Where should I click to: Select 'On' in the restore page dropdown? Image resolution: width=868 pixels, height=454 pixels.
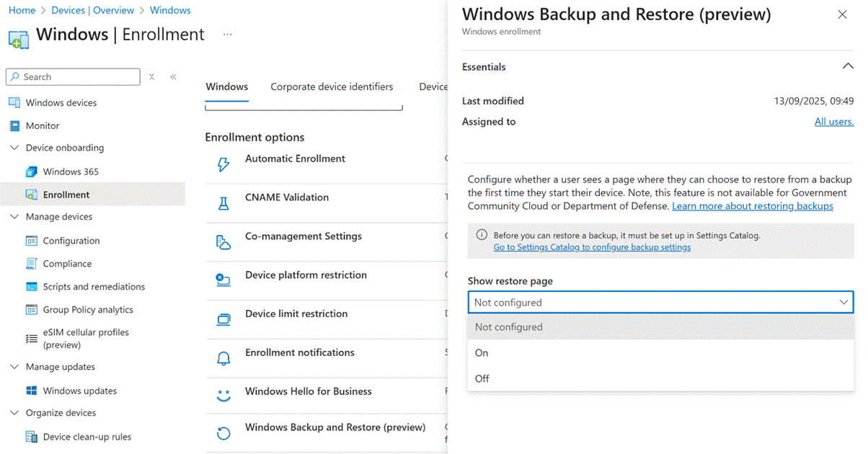click(x=482, y=353)
